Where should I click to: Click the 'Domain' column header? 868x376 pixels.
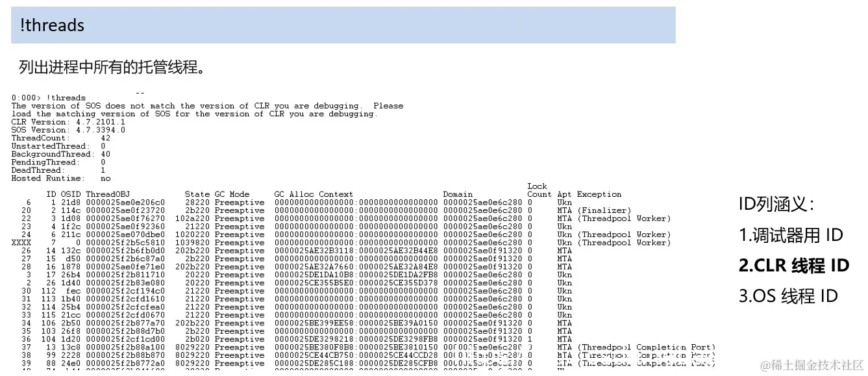(458, 194)
